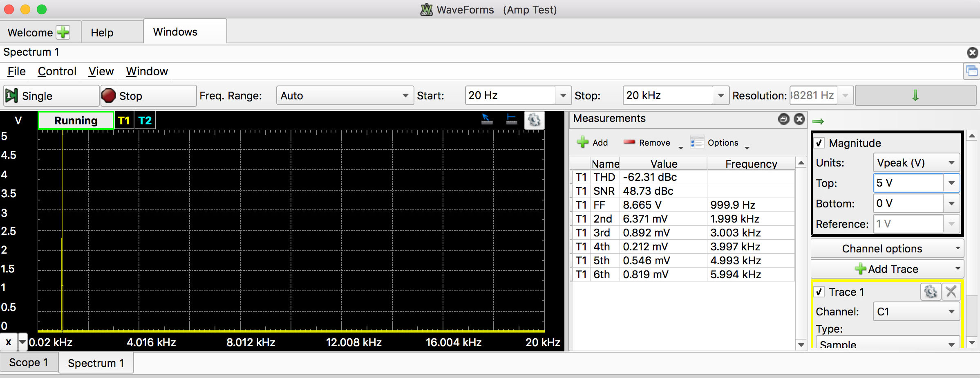
Task: Toggle the Trace 1 checkbox
Action: 819,292
